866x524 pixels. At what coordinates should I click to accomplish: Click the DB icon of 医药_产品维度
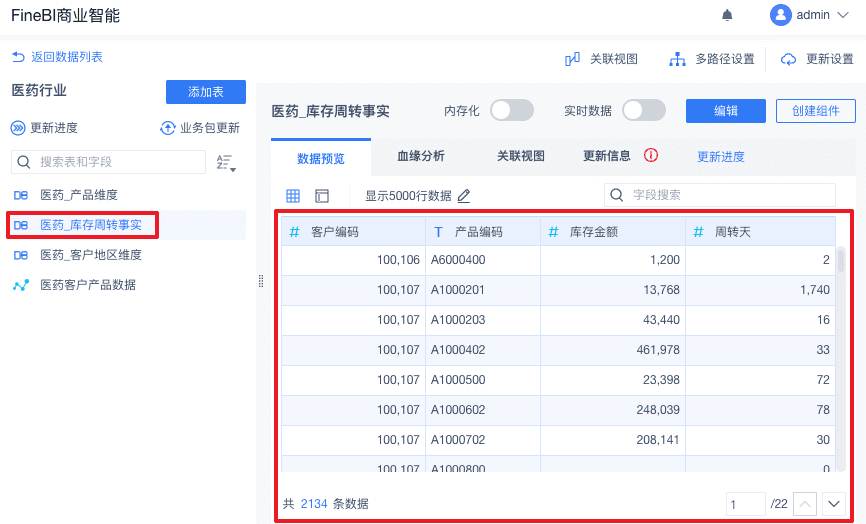point(21,195)
